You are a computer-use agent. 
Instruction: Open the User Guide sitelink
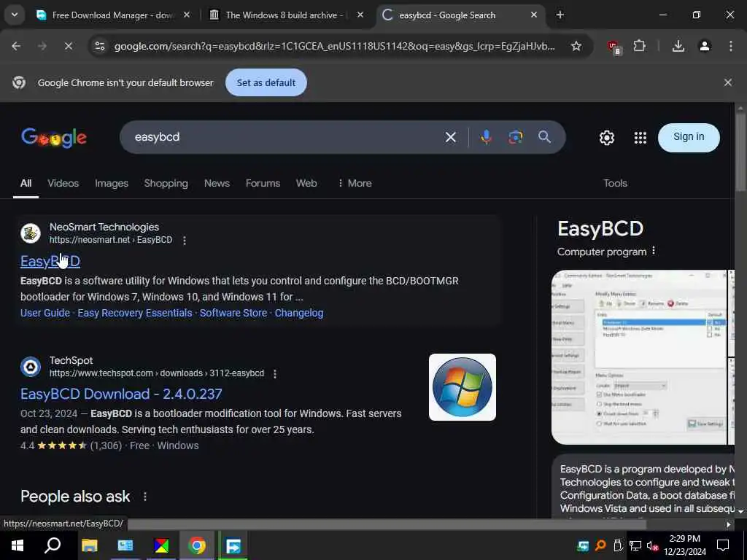tap(44, 313)
